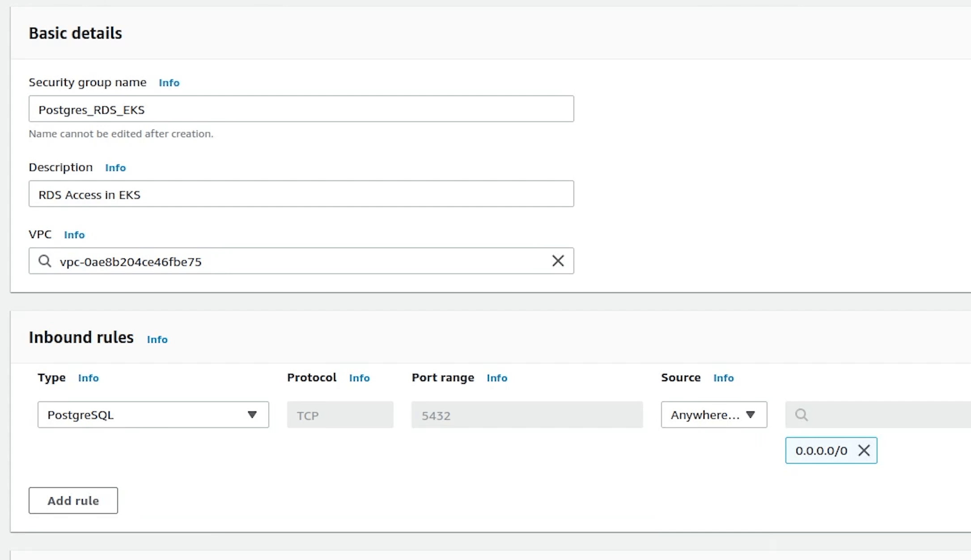The height and width of the screenshot is (560, 971).
Task: Open Info link beside Port range column
Action: coord(497,378)
